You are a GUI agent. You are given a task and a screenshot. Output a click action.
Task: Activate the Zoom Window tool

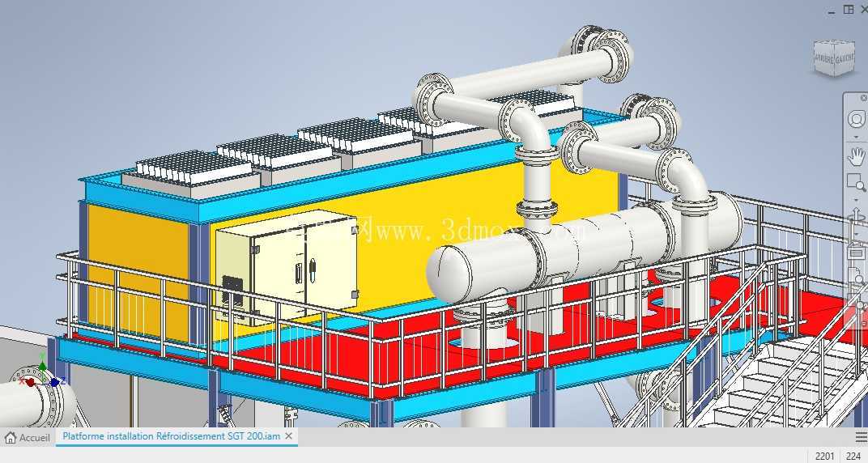[x=857, y=182]
